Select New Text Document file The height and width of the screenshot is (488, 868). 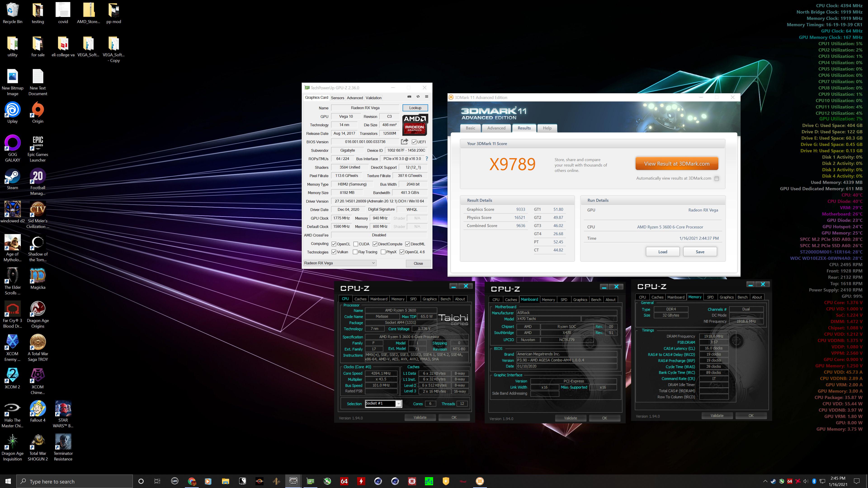coord(38,82)
